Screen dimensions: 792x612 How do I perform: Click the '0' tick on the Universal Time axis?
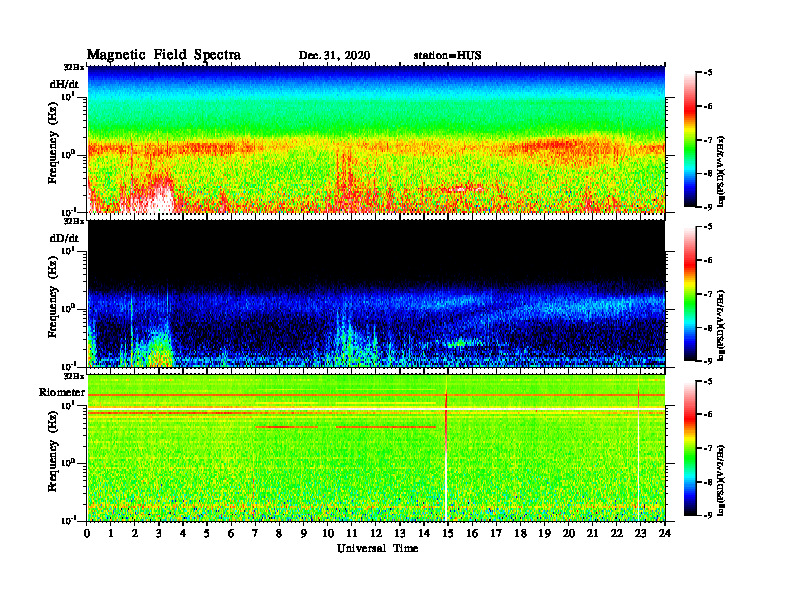[x=87, y=533]
